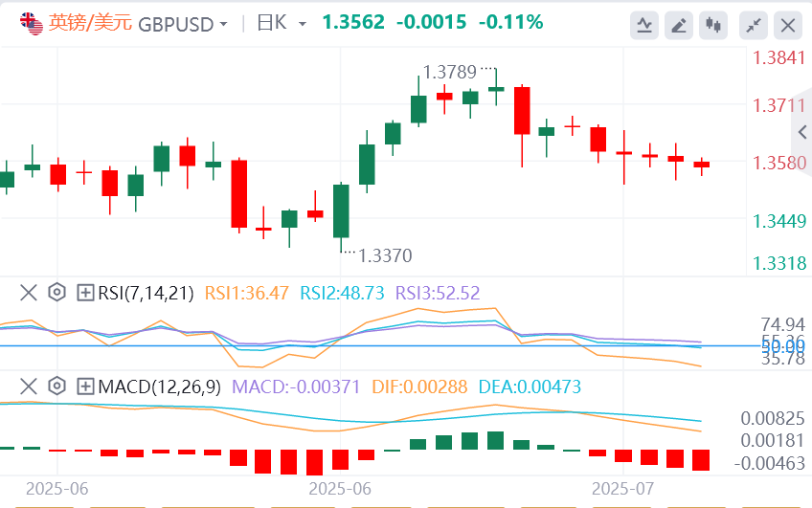Image resolution: width=812 pixels, height=508 pixels.
Task: Expand the right side panel chevron
Action: tap(802, 132)
